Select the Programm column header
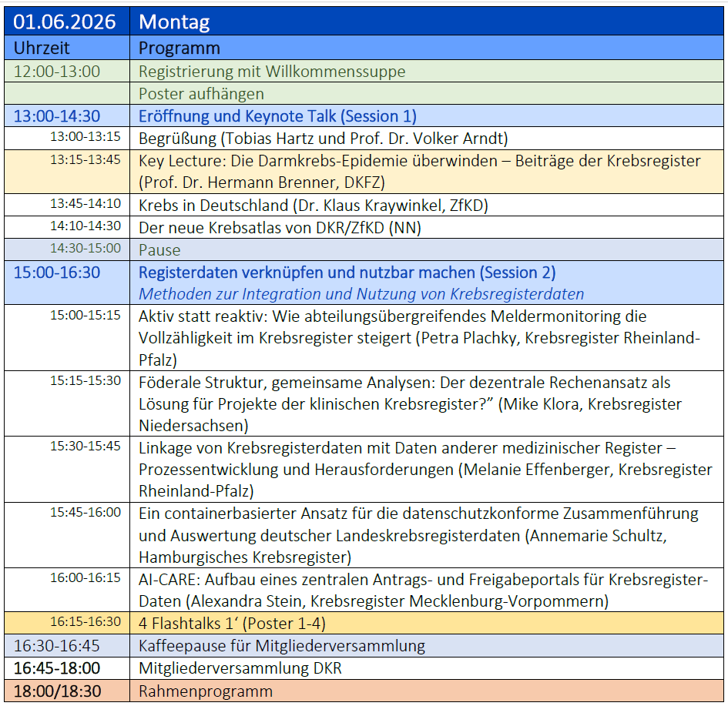The height and width of the screenshot is (706, 728). [179, 48]
